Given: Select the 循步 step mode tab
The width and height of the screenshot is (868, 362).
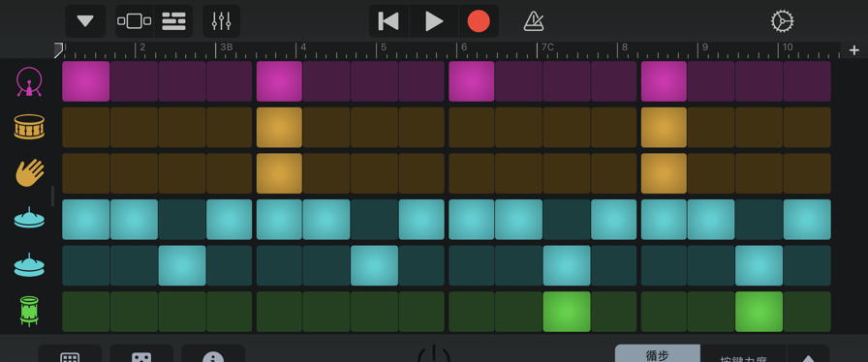Looking at the screenshot, I should pos(658,354).
